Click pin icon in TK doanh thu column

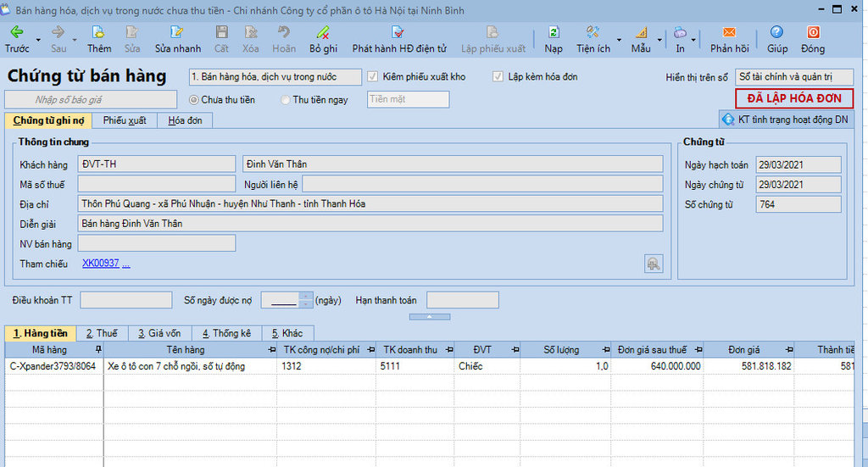tap(449, 350)
